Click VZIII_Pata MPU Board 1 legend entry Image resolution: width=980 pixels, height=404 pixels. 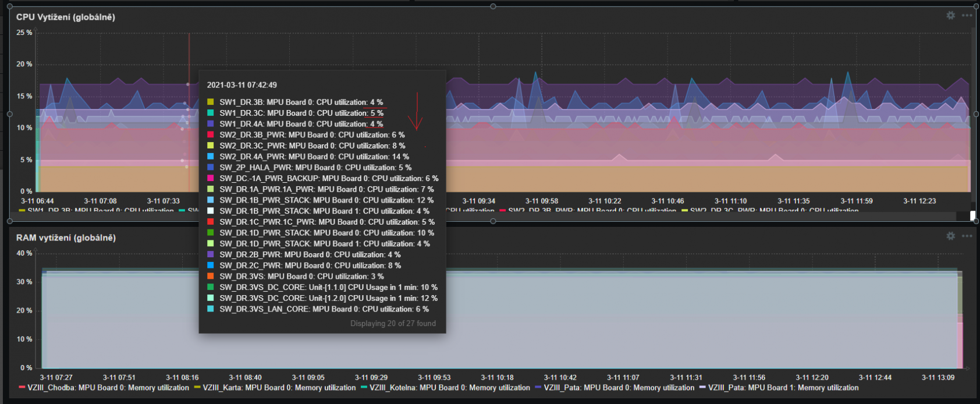[783, 388]
